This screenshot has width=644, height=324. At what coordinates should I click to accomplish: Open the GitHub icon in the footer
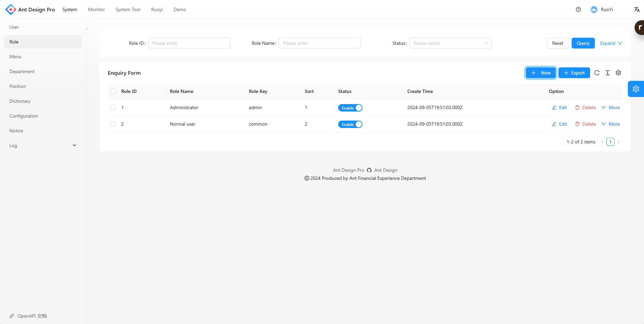[x=369, y=170]
